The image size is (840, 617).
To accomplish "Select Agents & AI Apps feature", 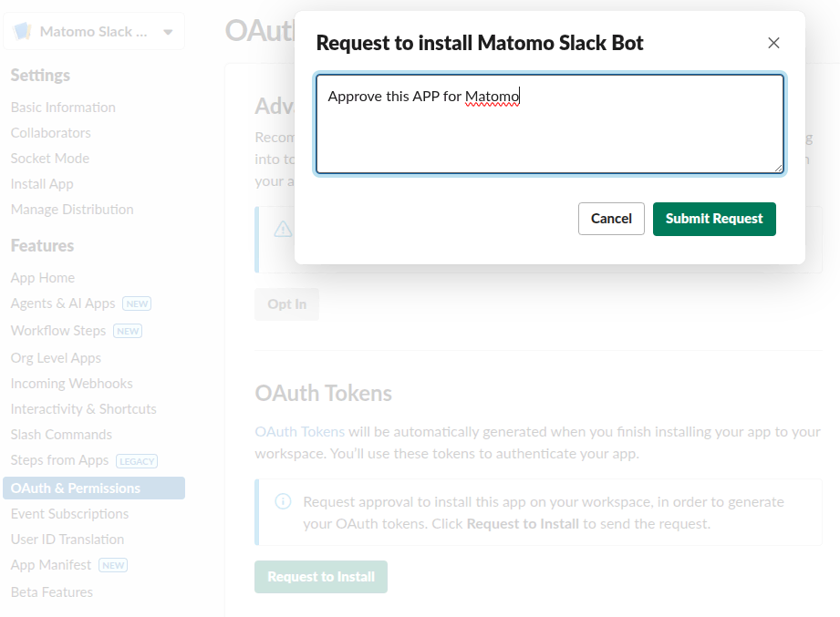I will 63,303.
